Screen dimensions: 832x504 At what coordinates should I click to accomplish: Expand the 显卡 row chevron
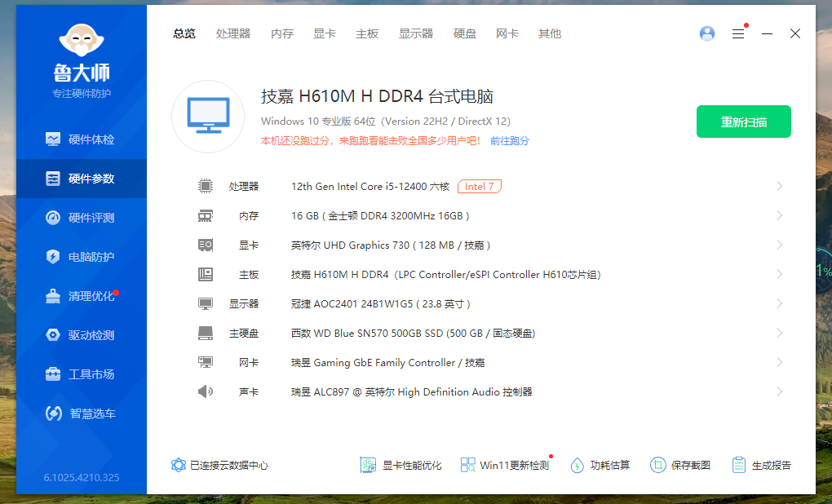(x=780, y=245)
